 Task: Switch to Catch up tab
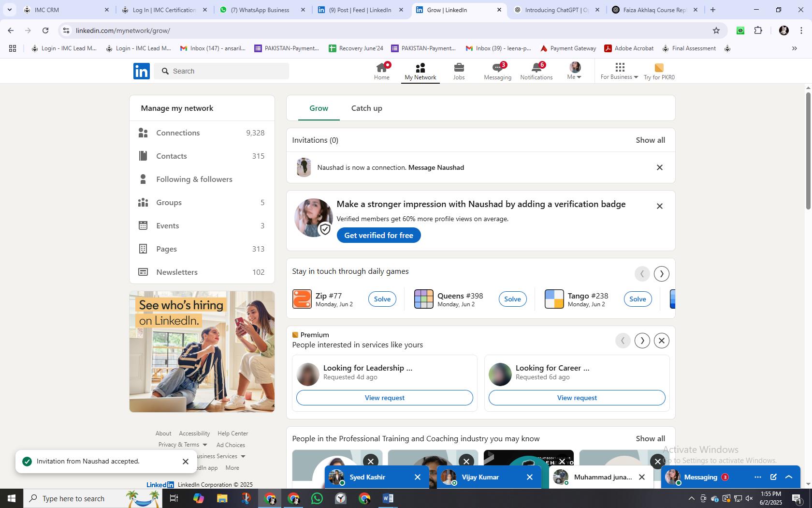pyautogui.click(x=366, y=108)
